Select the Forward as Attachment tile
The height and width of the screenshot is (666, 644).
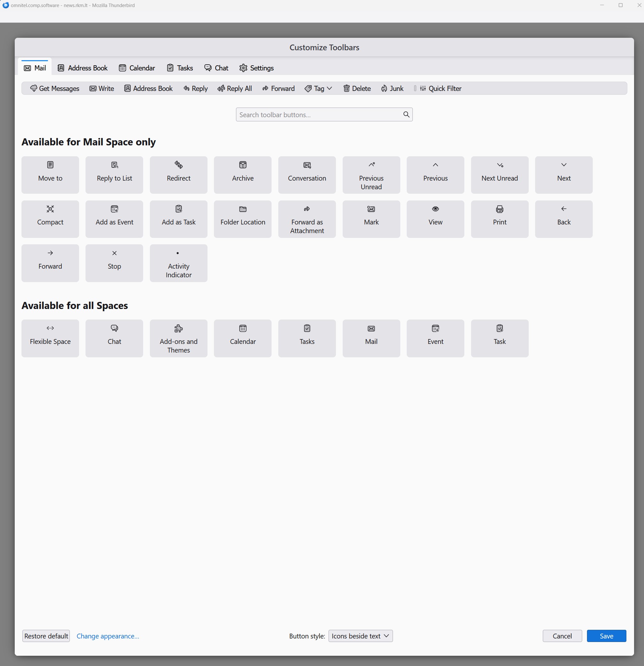pos(307,219)
